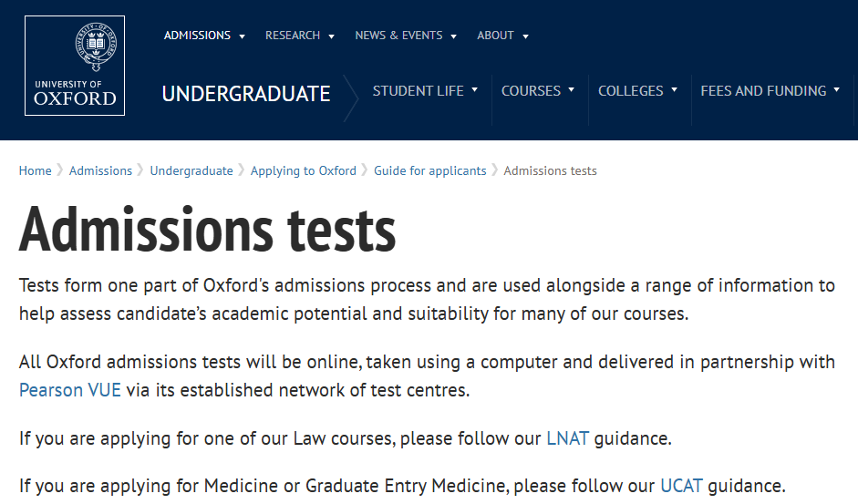
Task: Select the About top menu item
Action: (x=495, y=36)
